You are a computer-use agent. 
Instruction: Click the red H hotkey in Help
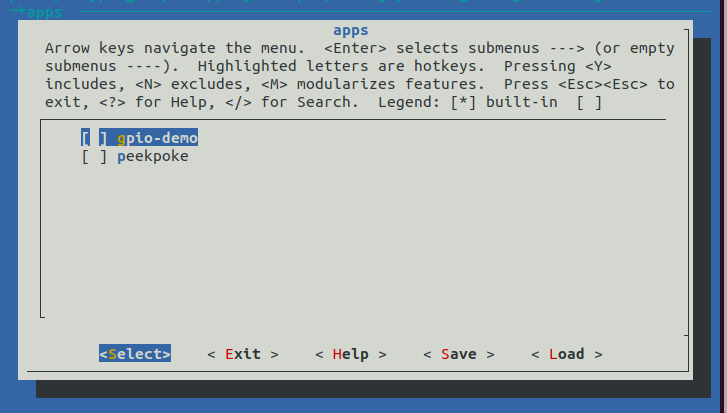[337, 354]
